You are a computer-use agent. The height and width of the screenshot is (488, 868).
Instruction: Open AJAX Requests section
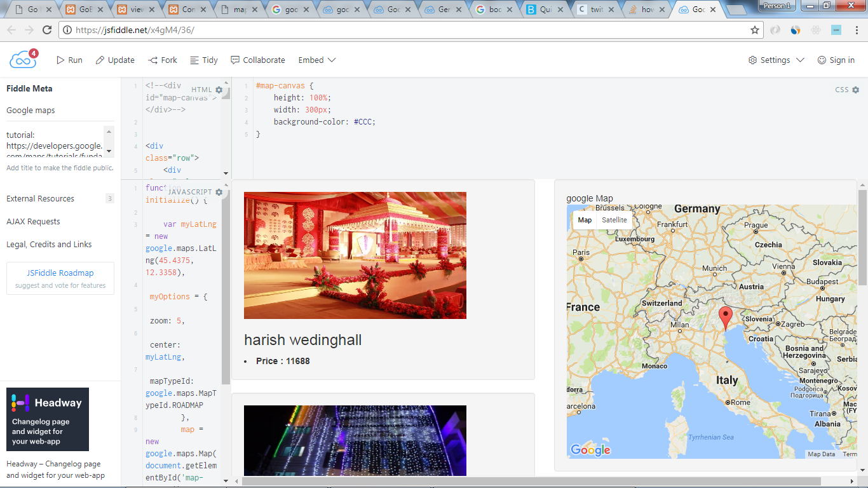(x=33, y=222)
